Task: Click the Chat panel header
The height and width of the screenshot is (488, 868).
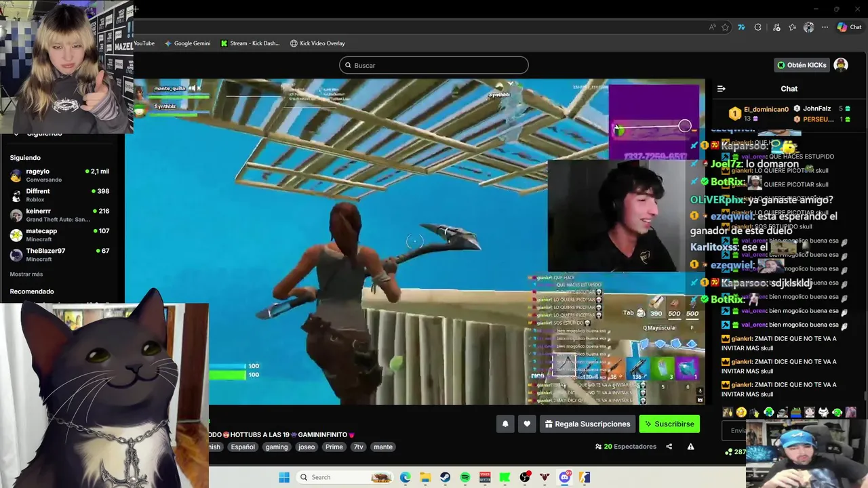Action: click(789, 89)
